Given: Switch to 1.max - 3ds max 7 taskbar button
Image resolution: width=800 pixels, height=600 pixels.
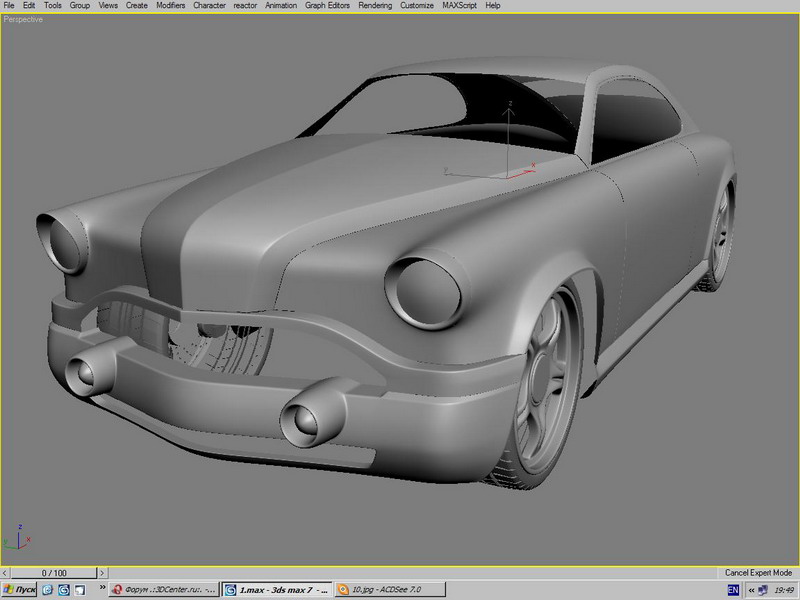Looking at the screenshot, I should 277,590.
